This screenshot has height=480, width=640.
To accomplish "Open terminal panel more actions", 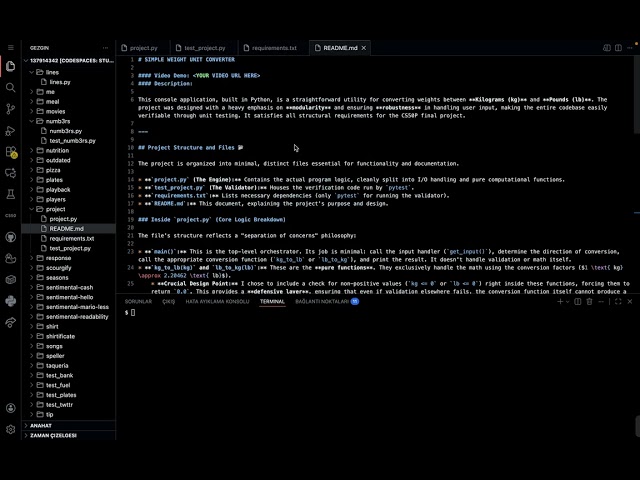I will coord(601,301).
